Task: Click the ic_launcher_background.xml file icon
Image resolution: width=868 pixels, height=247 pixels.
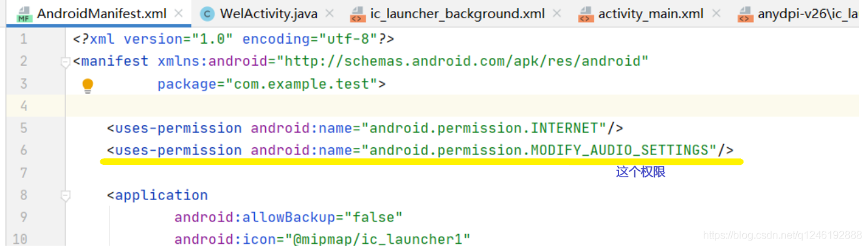Action: 357,14
